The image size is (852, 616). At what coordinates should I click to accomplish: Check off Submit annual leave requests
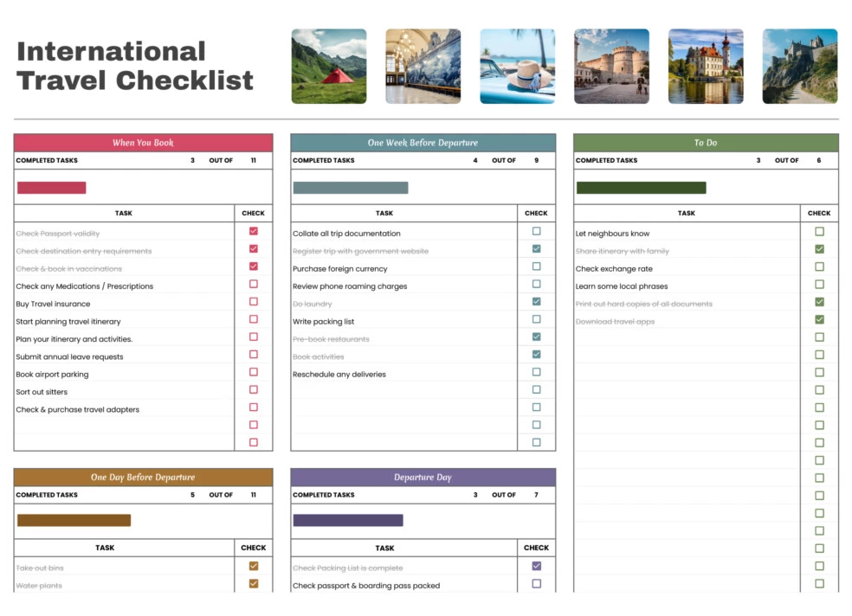click(253, 355)
